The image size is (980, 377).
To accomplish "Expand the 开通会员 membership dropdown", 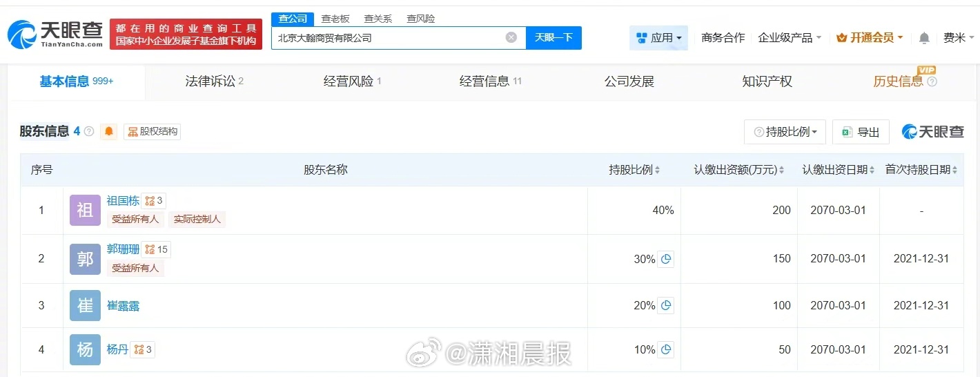I will pyautogui.click(x=870, y=38).
